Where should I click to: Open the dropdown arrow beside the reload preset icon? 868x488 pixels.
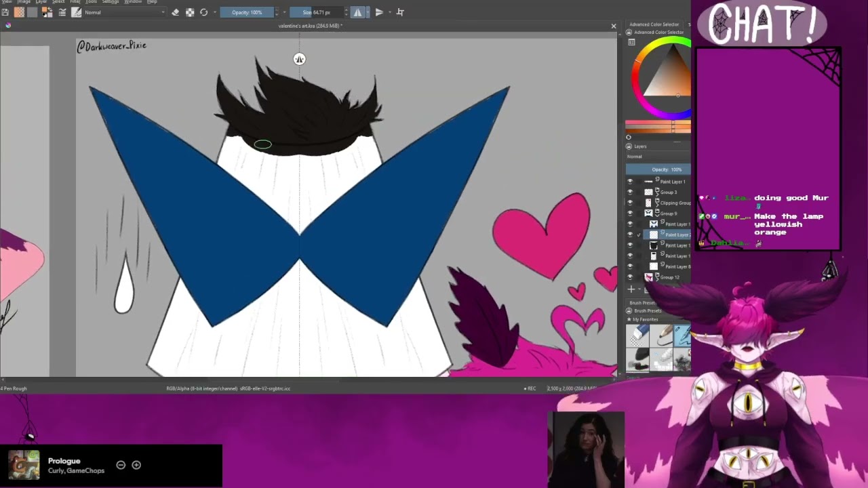point(214,12)
